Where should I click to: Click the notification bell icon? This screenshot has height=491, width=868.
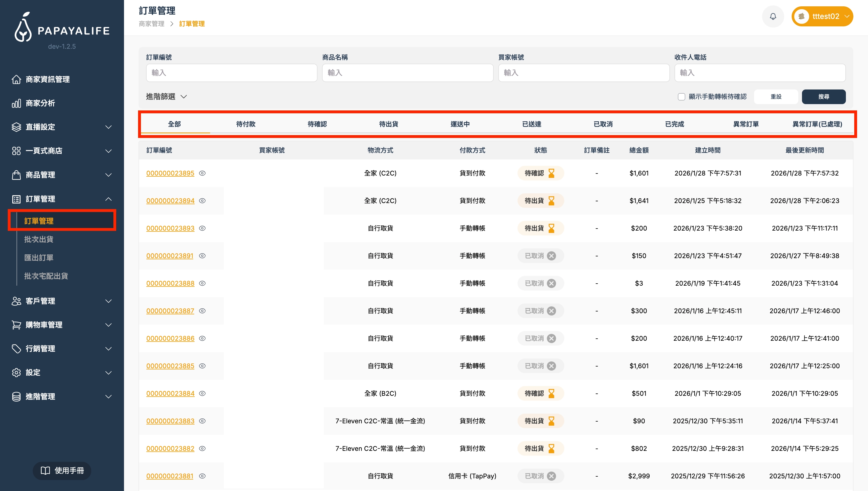(x=773, y=16)
